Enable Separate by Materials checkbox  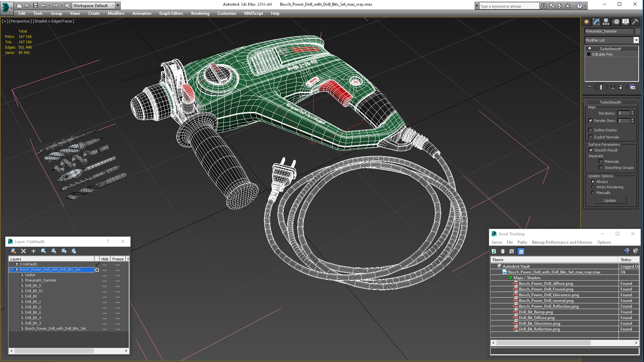point(601,162)
